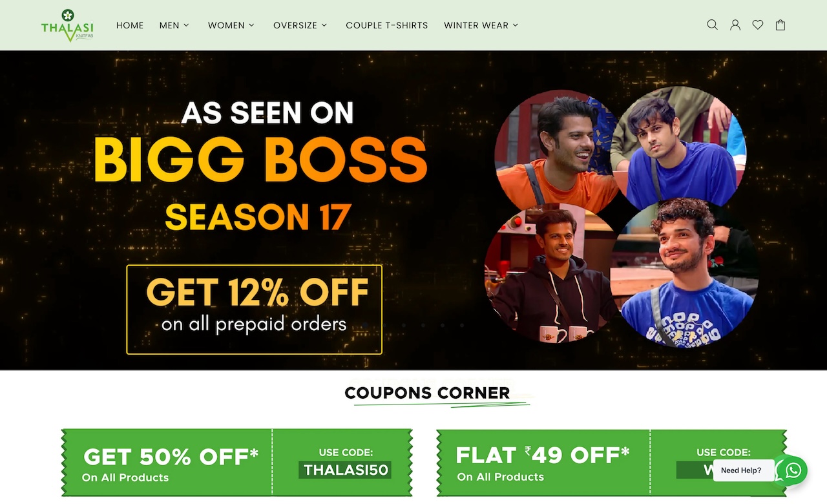Open the user account icon

tap(735, 25)
